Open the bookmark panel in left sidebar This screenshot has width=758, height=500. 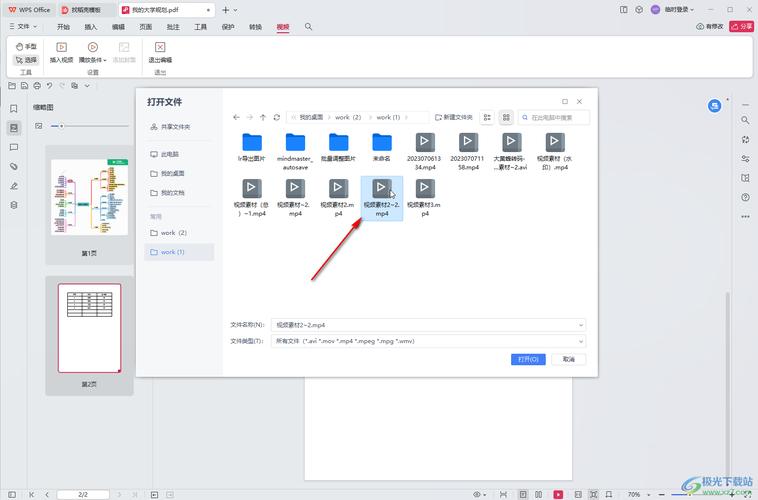14,108
